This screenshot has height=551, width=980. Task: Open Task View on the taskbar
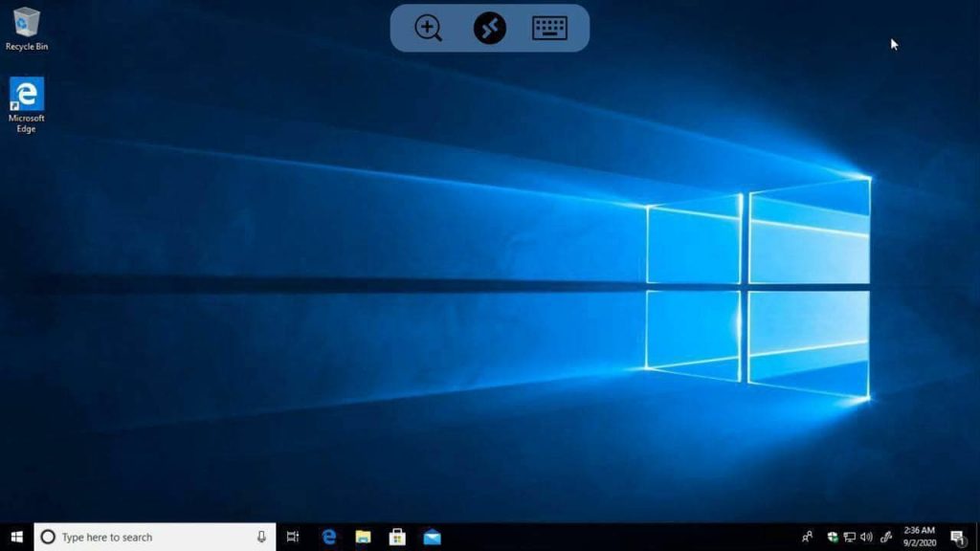click(293, 537)
